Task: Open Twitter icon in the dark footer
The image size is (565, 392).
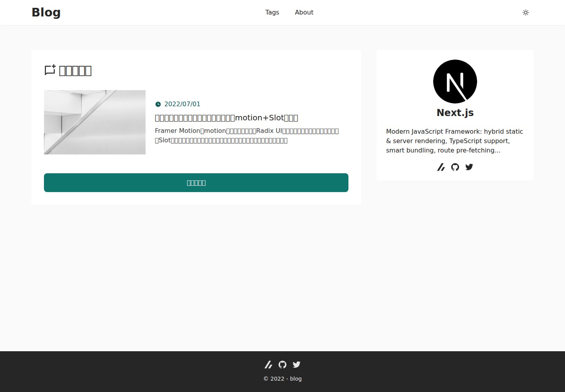Action: click(297, 365)
